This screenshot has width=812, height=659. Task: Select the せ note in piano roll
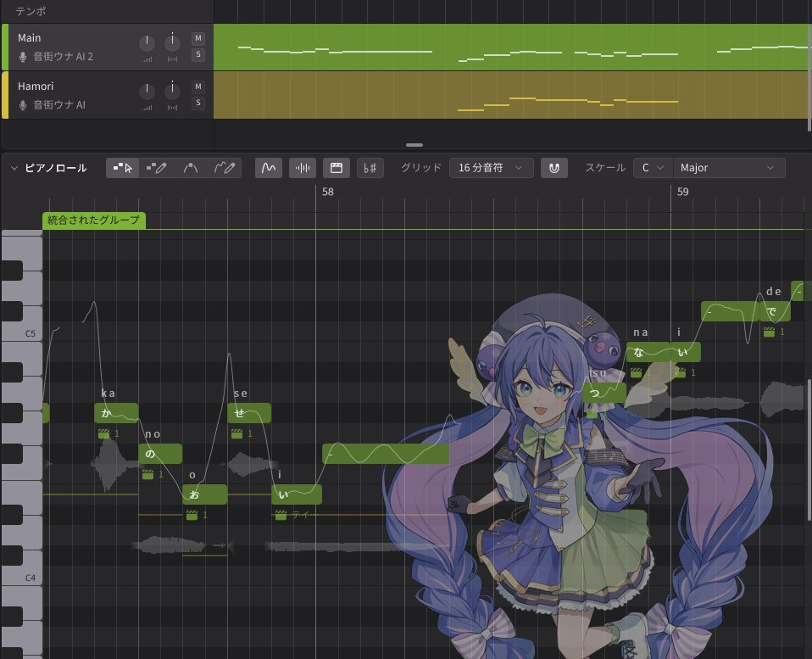[x=249, y=413]
